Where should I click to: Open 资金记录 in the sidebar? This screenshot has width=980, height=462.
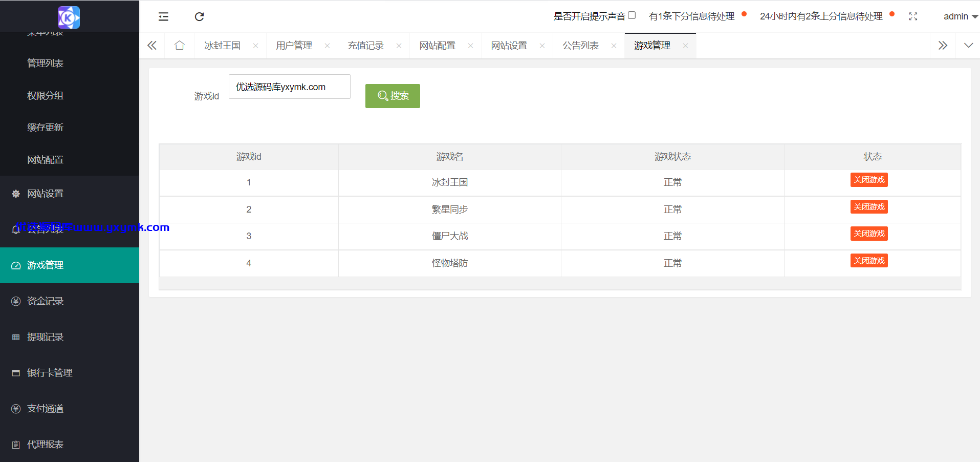(x=70, y=301)
